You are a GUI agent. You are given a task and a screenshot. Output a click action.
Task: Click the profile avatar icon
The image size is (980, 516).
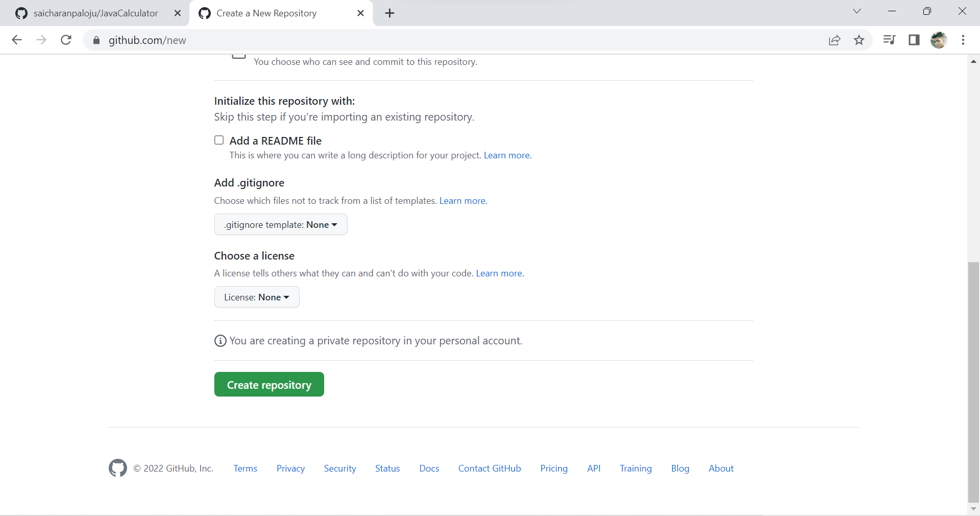[939, 40]
